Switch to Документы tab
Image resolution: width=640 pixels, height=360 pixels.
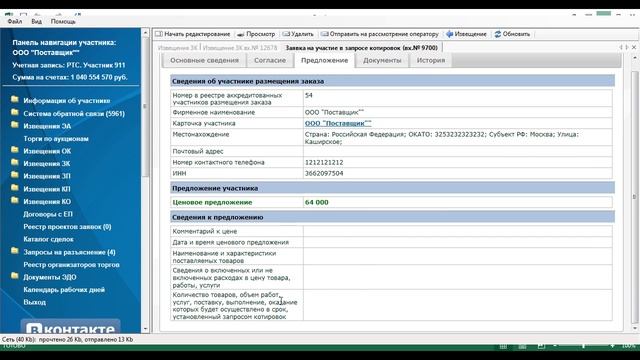coord(382,60)
